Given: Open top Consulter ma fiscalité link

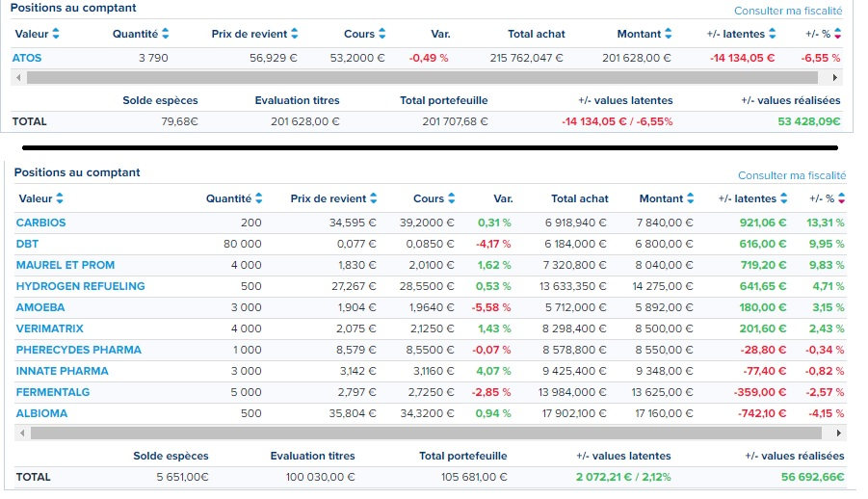Looking at the screenshot, I should 788,11.
